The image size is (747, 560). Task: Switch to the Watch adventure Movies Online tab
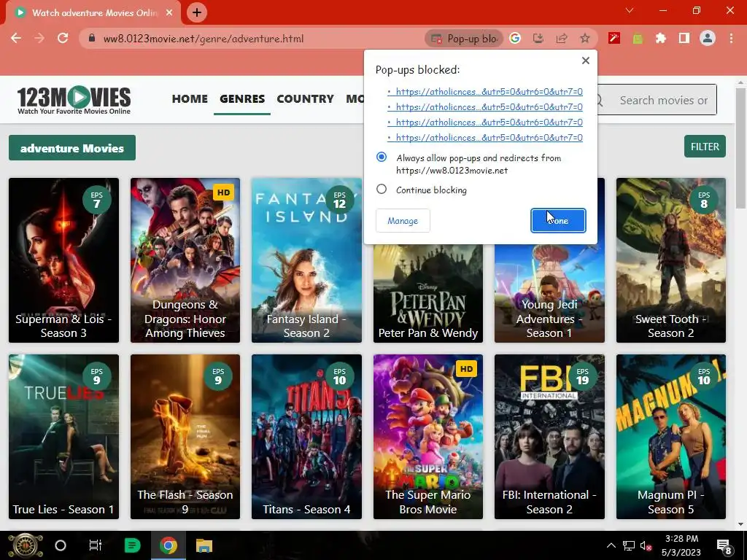coord(94,13)
